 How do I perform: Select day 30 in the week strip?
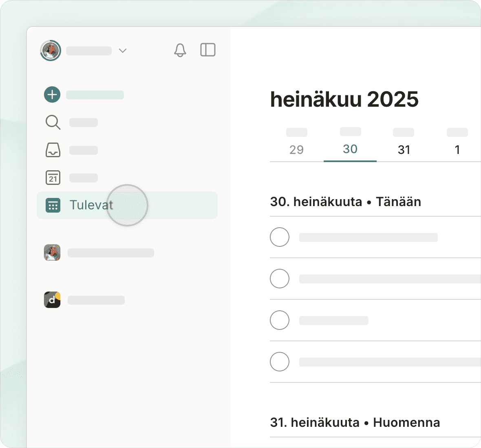pyautogui.click(x=350, y=149)
